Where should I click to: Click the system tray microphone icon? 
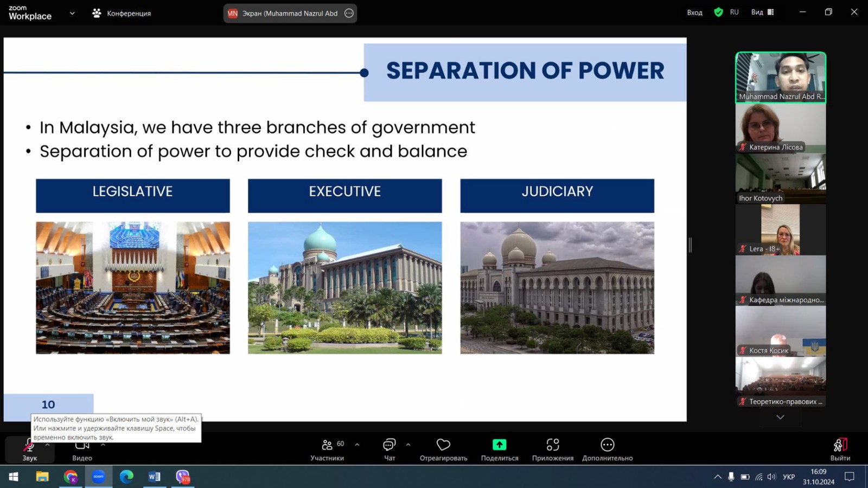(x=731, y=477)
